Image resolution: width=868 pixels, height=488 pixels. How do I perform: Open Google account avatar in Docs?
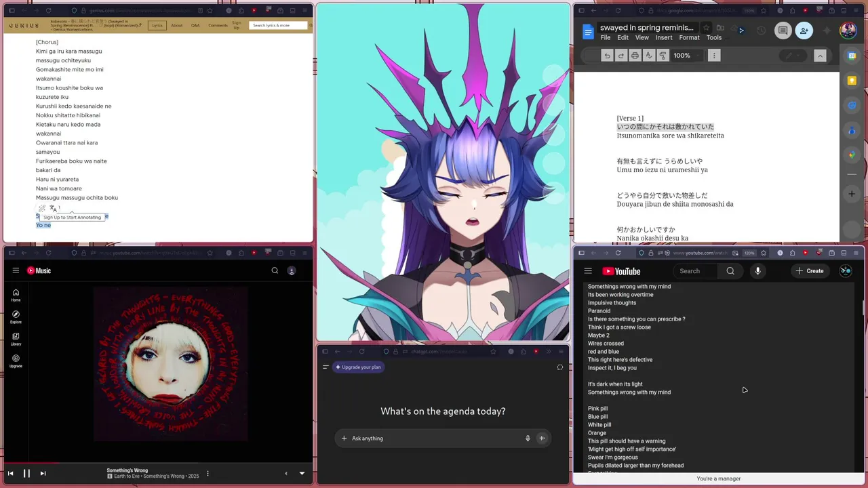pos(848,30)
